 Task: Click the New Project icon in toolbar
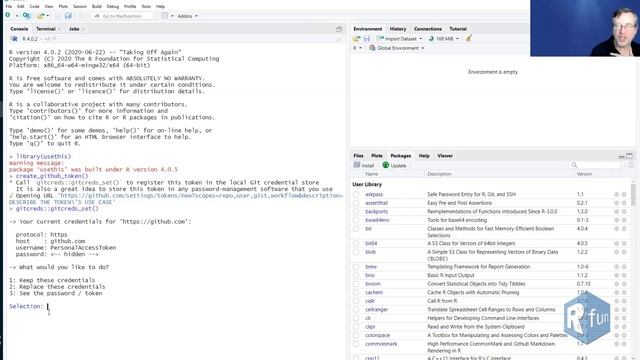coord(26,16)
